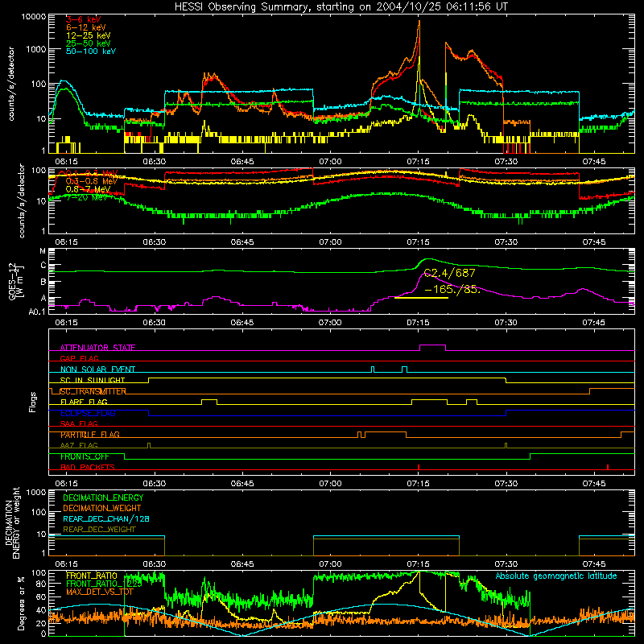The height and width of the screenshot is (644, 644).
Task: Click the "Absolute geomagnetic latitude" label
Action: [556, 576]
